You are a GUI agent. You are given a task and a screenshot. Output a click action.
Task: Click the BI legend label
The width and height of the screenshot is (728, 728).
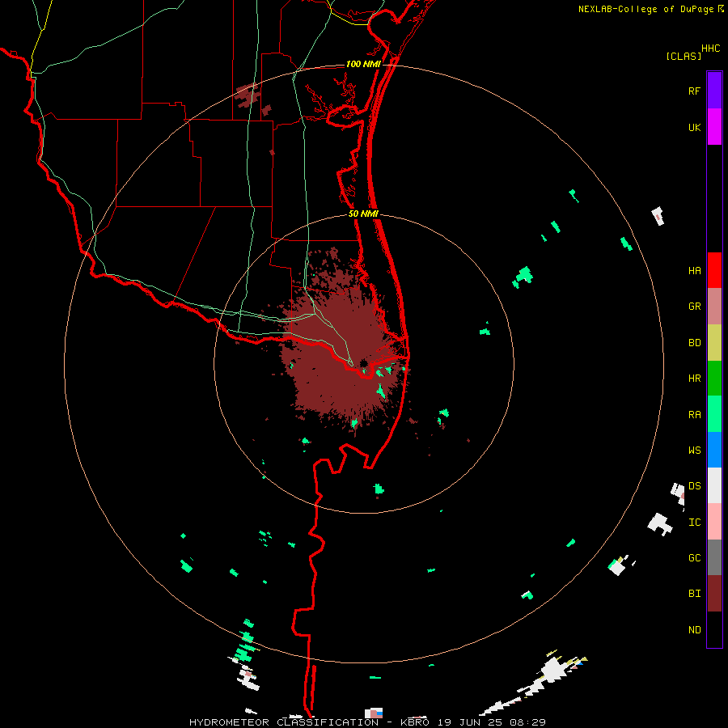tap(694, 594)
